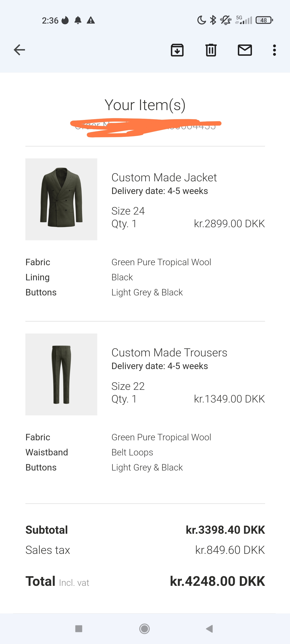Tap the muted vibrate status icon

tap(226, 20)
